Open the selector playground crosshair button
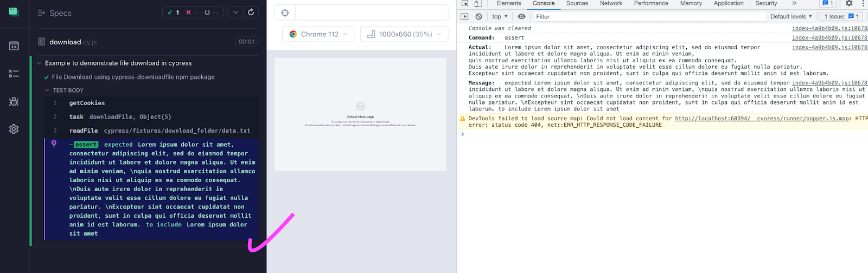868x273 pixels. (x=285, y=12)
